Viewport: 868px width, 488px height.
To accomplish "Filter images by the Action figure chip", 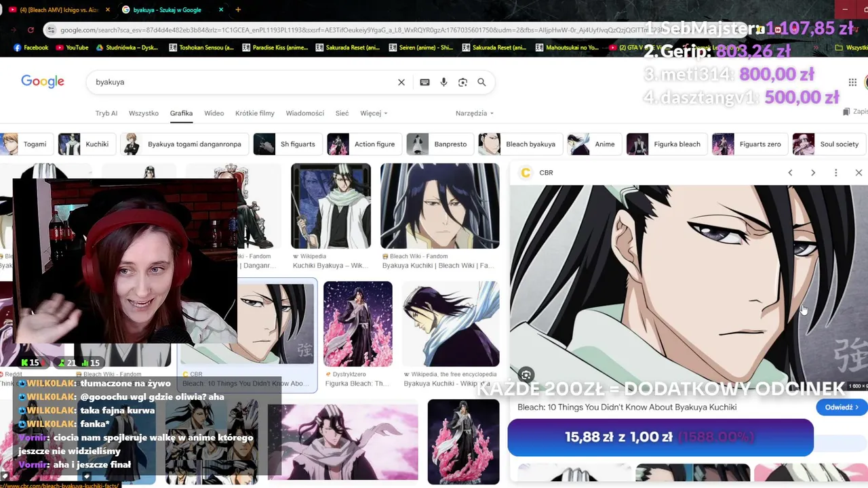I will [364, 144].
